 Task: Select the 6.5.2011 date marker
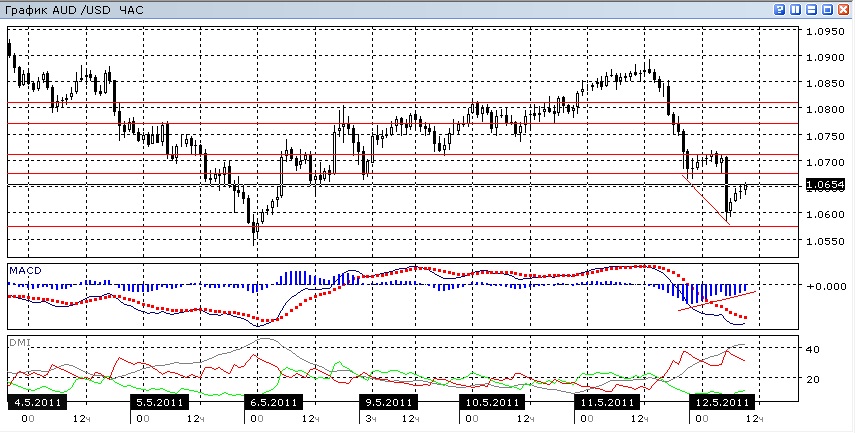click(273, 402)
